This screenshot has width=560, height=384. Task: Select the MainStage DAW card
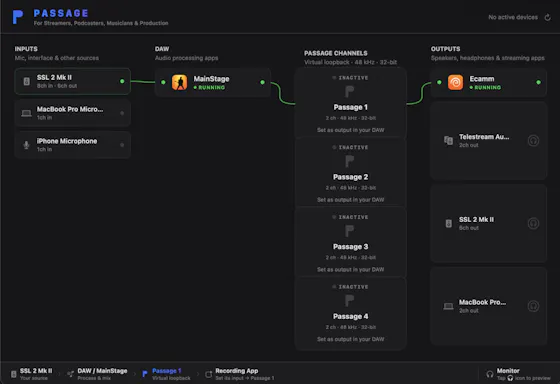tap(213, 82)
